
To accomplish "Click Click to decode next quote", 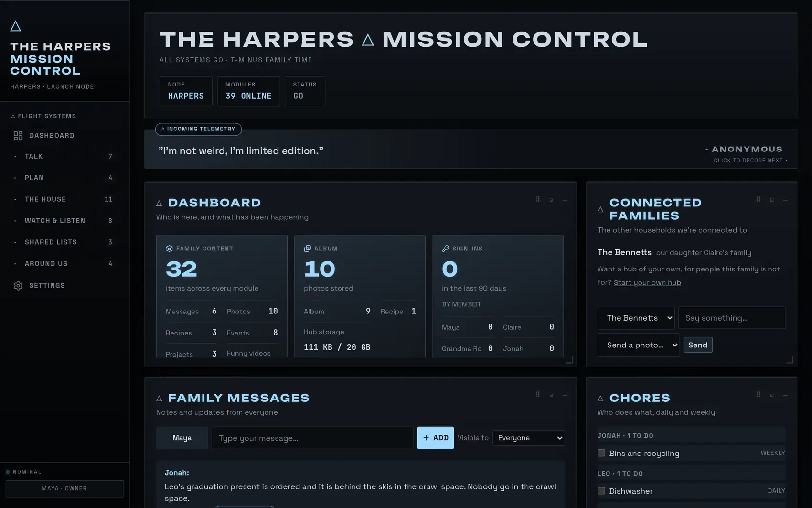I will 750,161.
